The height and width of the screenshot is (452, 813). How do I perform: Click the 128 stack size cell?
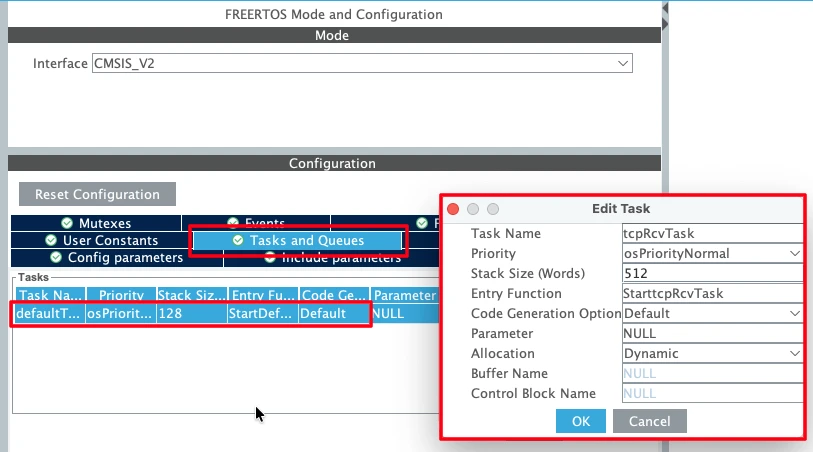pos(192,314)
